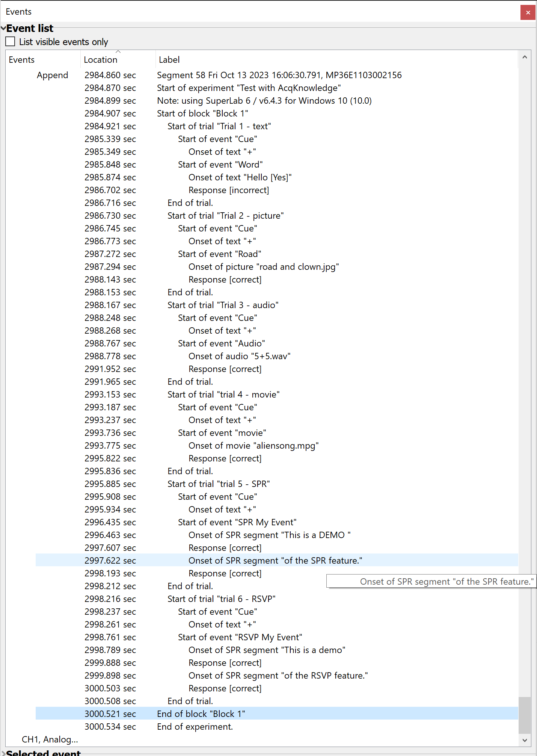
Task: Select Onset of picture "road and clown.jpg"
Action: [263, 267]
